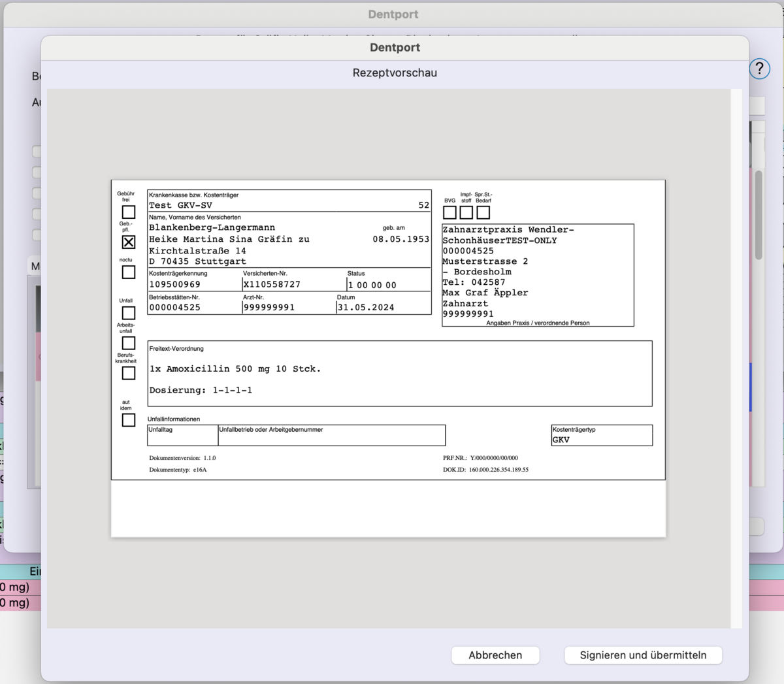
Task: Click "Dokumentenversion: 1.1.0"
Action: point(182,458)
